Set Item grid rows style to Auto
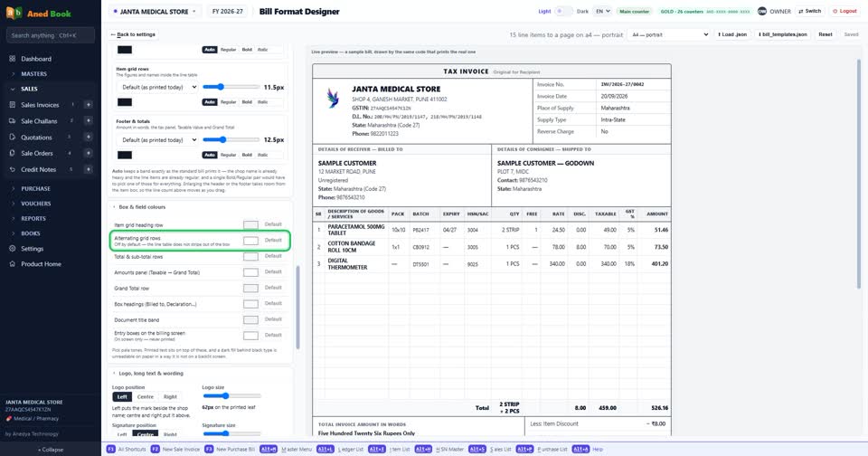Viewport: 868px width, 456px height. [x=209, y=102]
